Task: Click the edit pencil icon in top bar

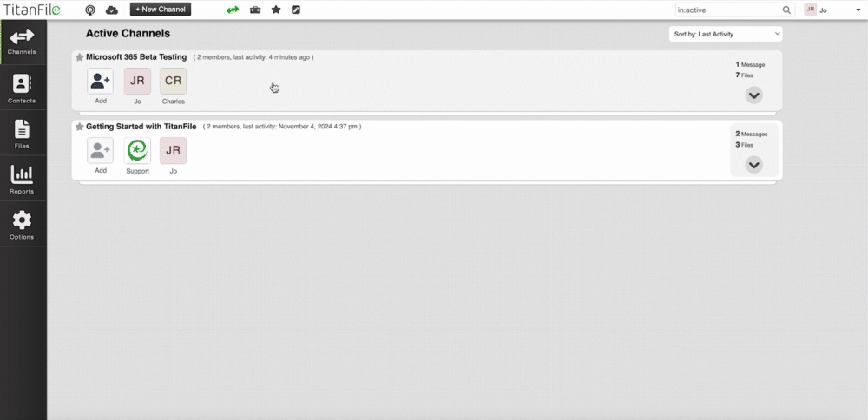Action: coord(296,10)
